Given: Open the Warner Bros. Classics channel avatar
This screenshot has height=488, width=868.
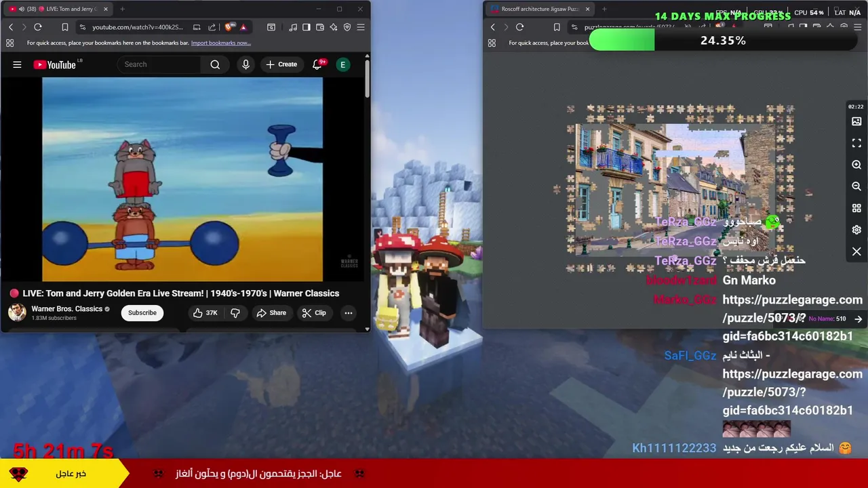Looking at the screenshot, I should [x=17, y=312].
